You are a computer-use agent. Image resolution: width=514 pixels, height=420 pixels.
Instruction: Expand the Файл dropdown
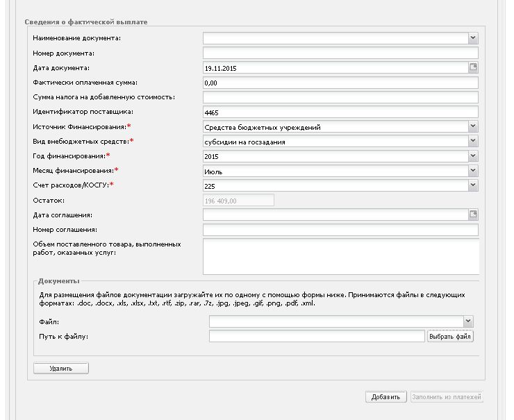(468, 321)
